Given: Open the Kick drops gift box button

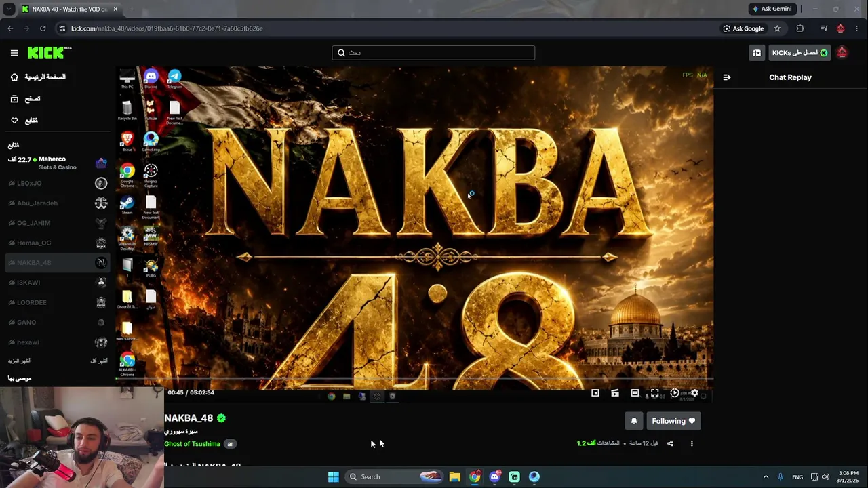Looking at the screenshot, I should (x=757, y=53).
